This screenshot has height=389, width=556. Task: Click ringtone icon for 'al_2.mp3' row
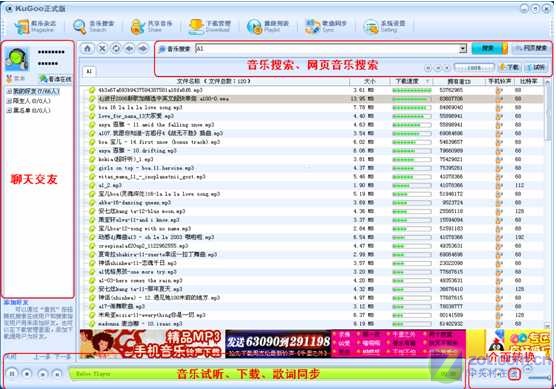(x=499, y=185)
